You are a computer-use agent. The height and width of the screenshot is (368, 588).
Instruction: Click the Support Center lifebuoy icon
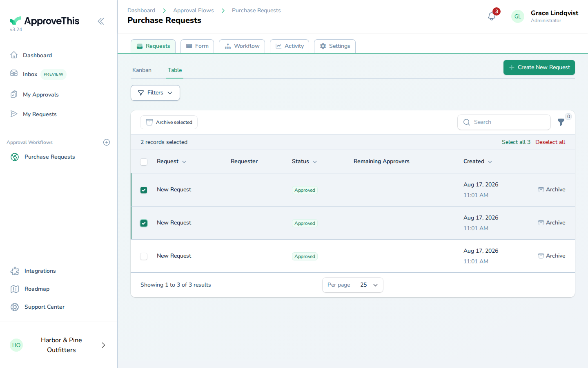[15, 307]
